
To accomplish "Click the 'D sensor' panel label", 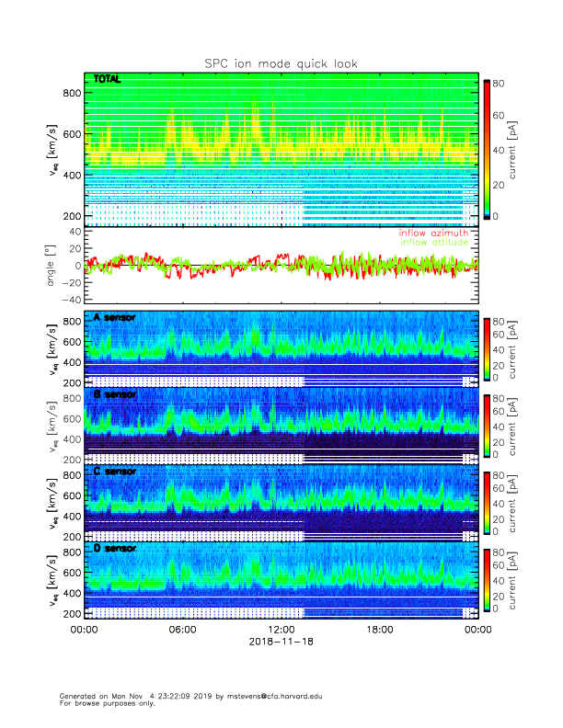I will pyautogui.click(x=114, y=549).
